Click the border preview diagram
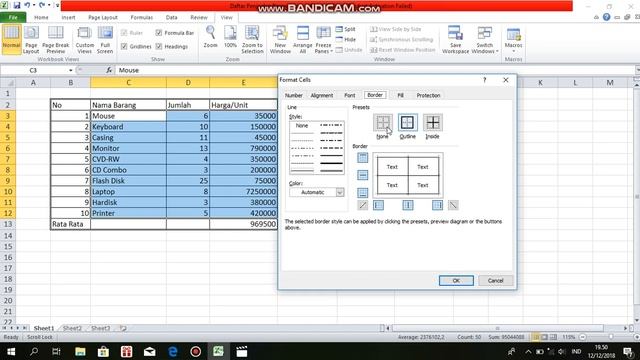Screen dimensions: 640x360 point(407,176)
